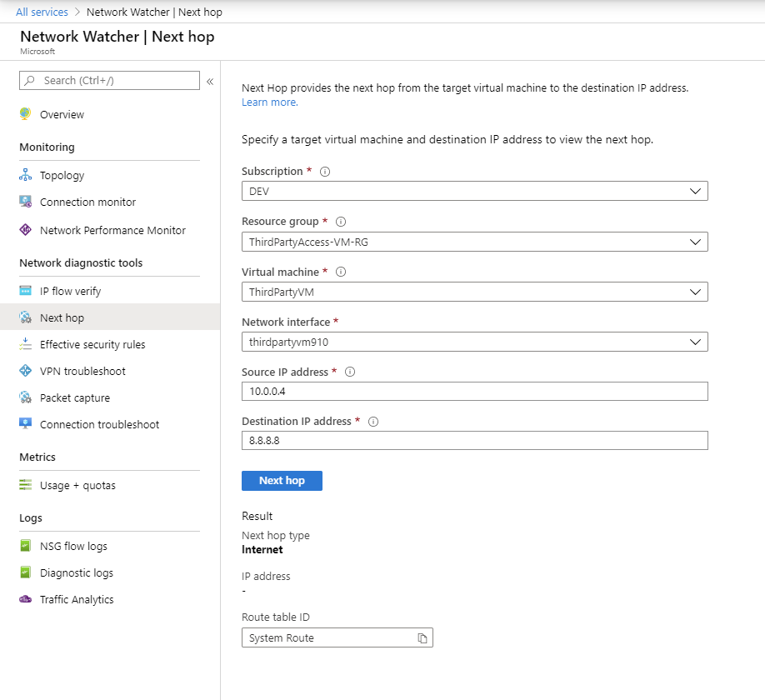The width and height of the screenshot is (765, 700).
Task: Navigate to All services breadcrumb
Action: 42,12
